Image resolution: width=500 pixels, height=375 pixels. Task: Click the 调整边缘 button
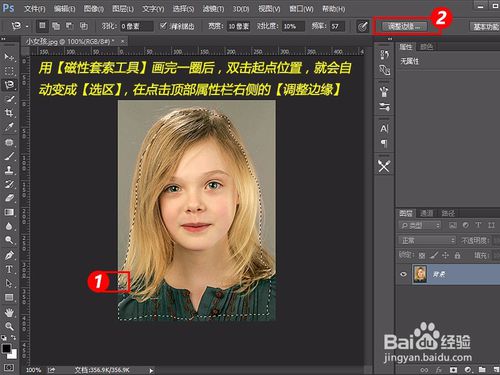[x=404, y=26]
